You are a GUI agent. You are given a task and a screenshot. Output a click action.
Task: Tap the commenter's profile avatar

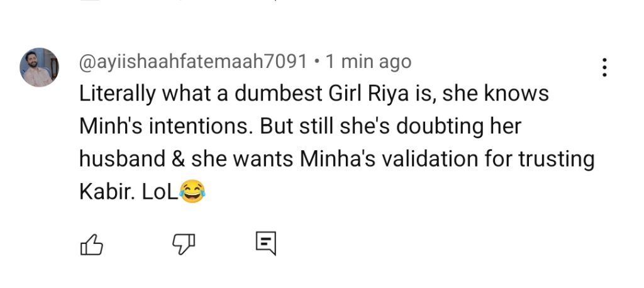pos(39,67)
